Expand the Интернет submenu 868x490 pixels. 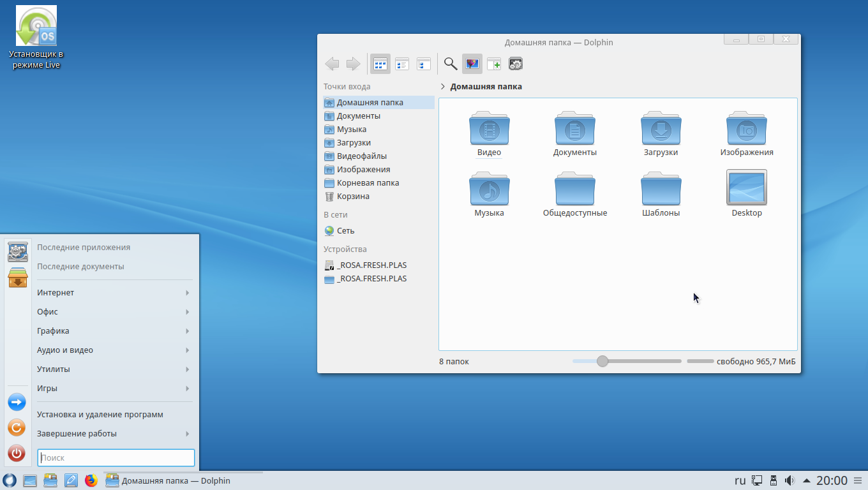point(115,293)
